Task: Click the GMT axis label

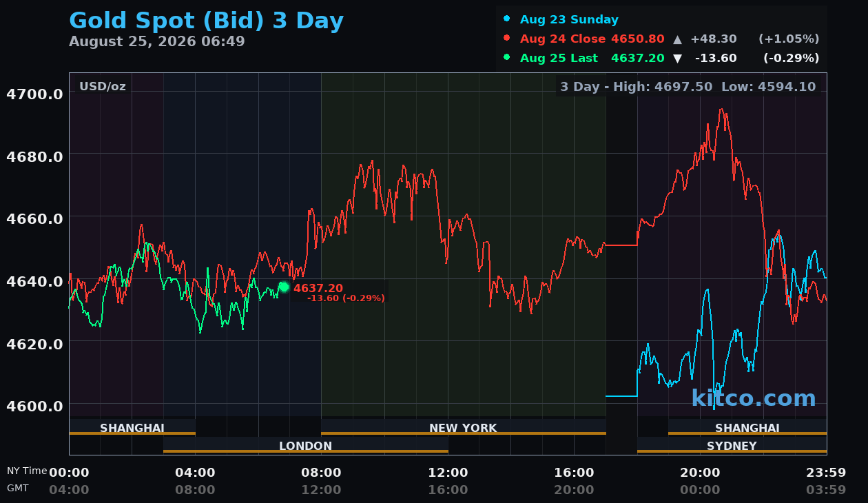Action: coord(18,488)
